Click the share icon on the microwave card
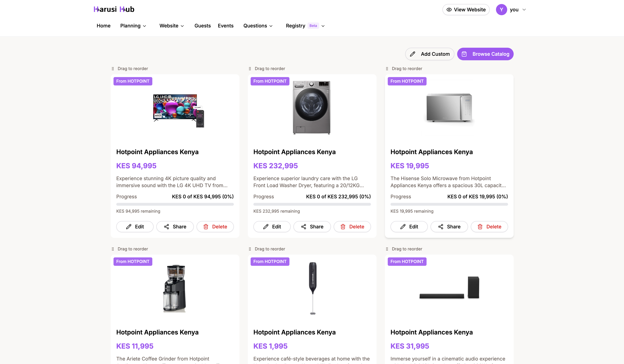Image resolution: width=624 pixels, height=364 pixels. tap(441, 227)
